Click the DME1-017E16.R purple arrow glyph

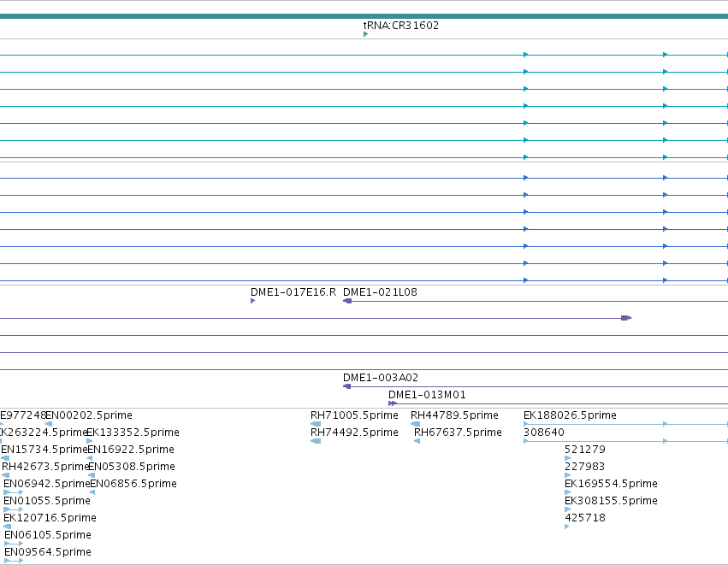coord(252,301)
